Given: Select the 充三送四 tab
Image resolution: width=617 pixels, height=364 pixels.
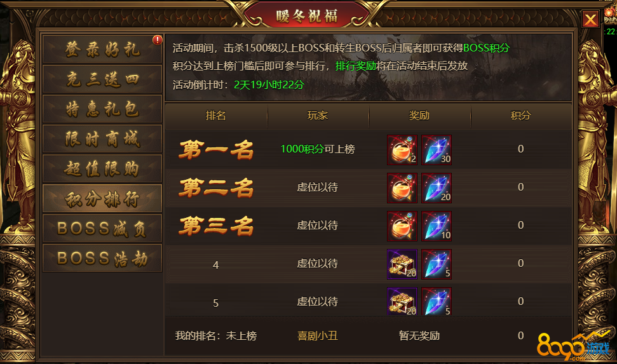Looking at the screenshot, I should [102, 79].
